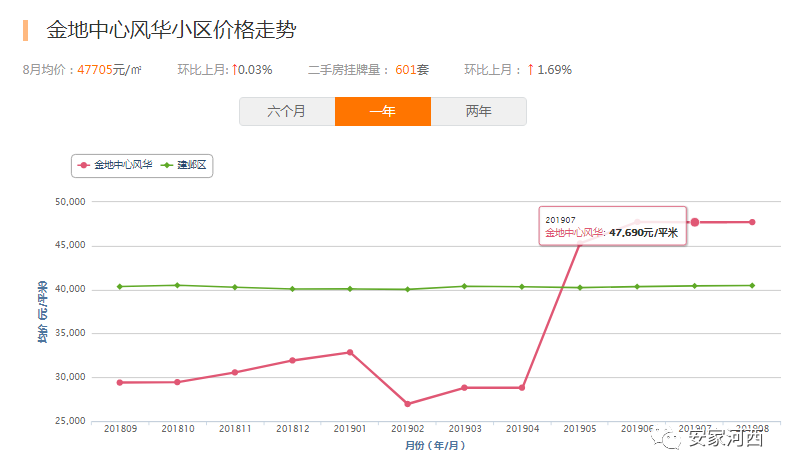This screenshot has height=472, width=789.
Task: Click the green 建邺区 point at 201809
Action: [120, 287]
